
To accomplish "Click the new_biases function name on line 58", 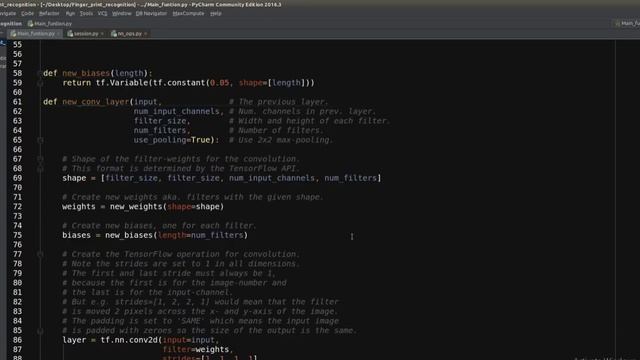I will tap(86, 73).
